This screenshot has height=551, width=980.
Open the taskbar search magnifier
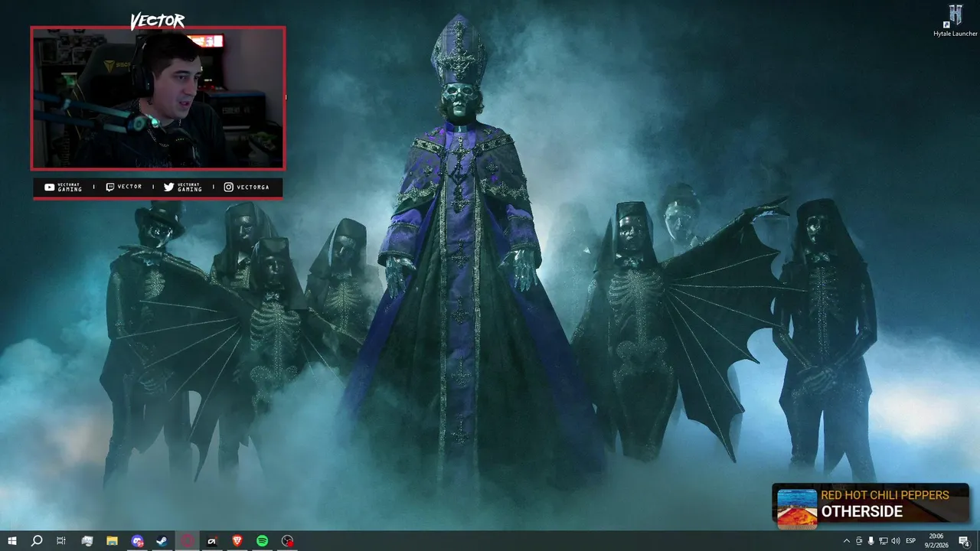[x=36, y=541]
